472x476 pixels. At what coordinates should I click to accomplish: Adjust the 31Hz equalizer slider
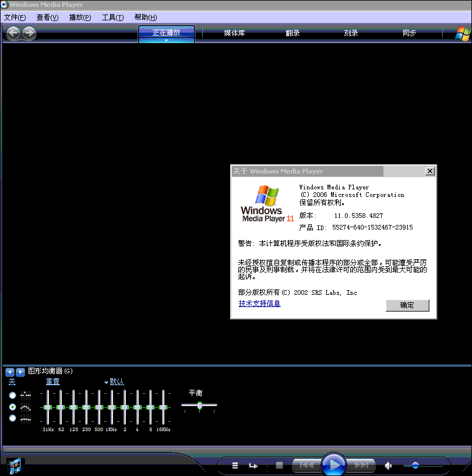[48, 407]
